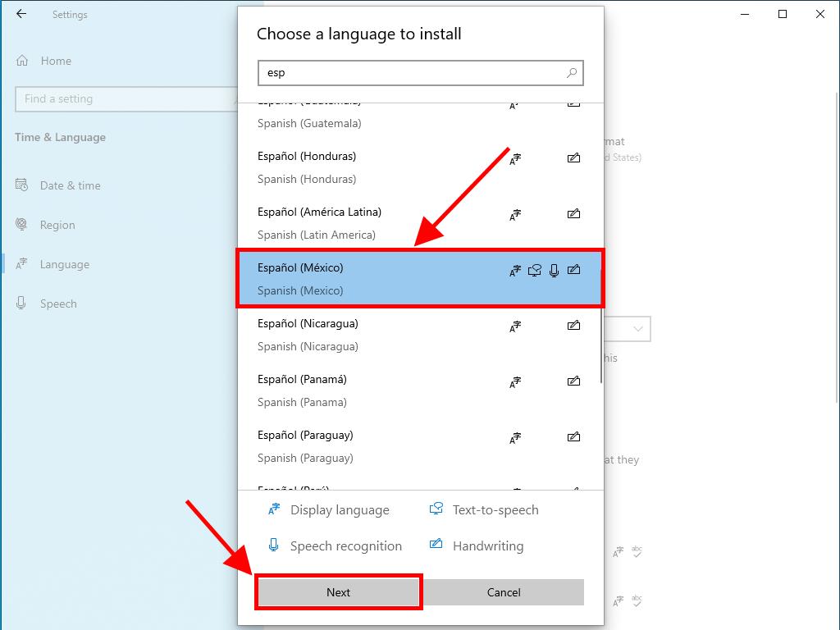
Task: Click display language icon on Español (Paraguay) row
Action: coord(515,437)
